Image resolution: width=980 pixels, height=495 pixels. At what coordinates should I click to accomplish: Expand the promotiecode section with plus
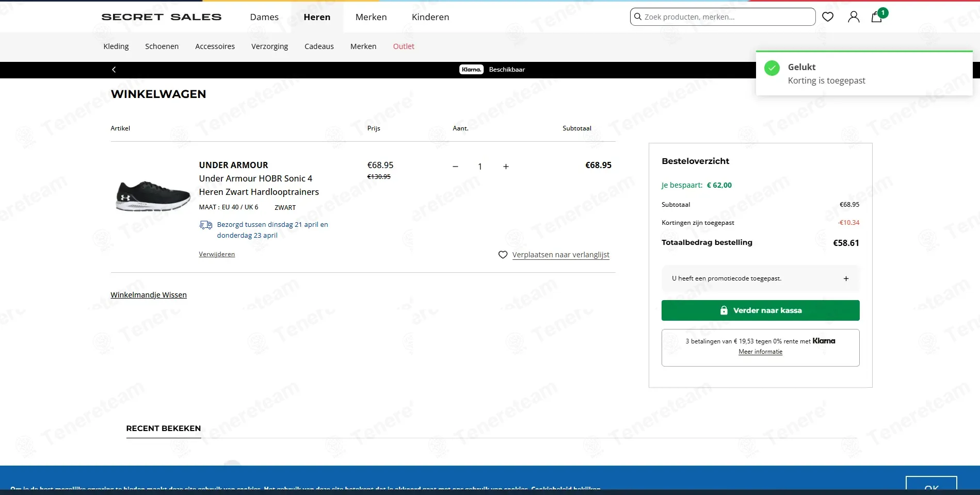point(846,278)
